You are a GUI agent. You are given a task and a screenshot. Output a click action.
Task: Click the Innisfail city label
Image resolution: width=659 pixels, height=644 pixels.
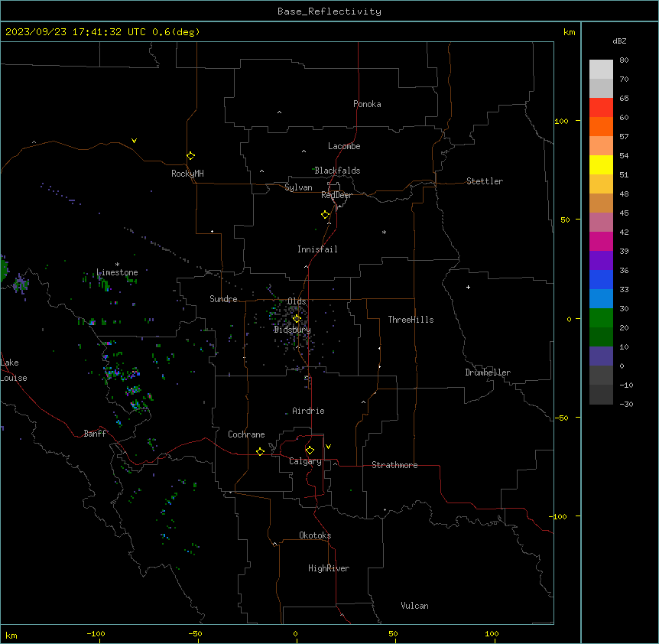(x=317, y=249)
